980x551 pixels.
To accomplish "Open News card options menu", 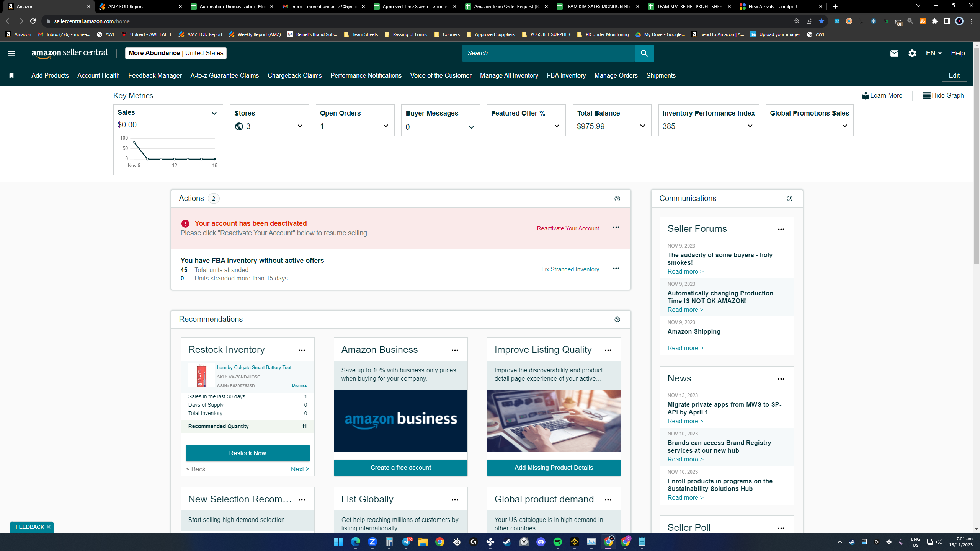I will tap(781, 379).
